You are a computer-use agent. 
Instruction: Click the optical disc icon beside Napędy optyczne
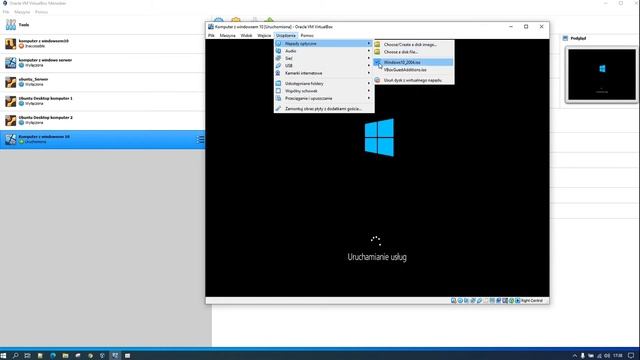click(278, 43)
